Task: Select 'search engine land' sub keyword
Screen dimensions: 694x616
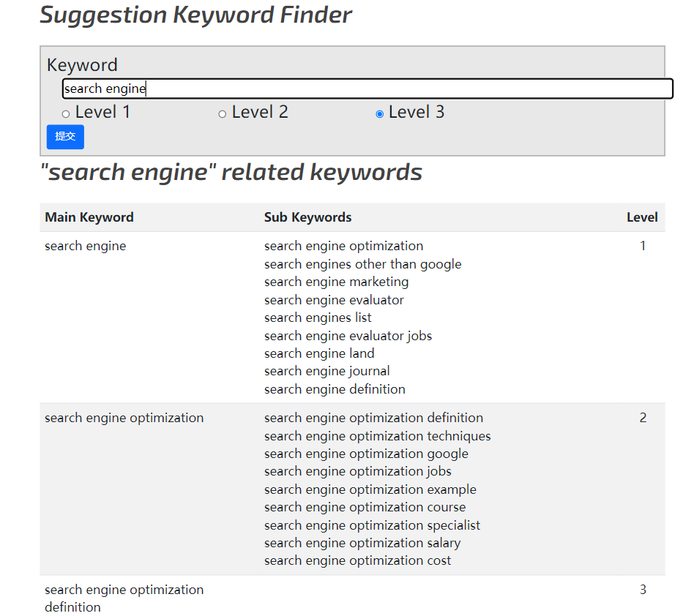Action: click(319, 353)
